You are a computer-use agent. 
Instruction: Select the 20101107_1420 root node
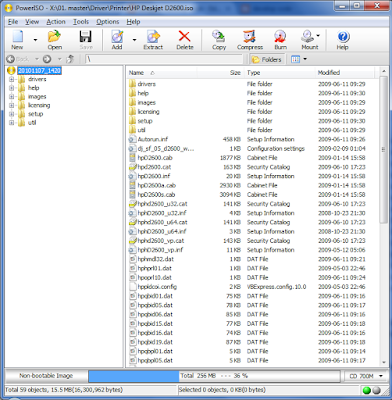(39, 70)
